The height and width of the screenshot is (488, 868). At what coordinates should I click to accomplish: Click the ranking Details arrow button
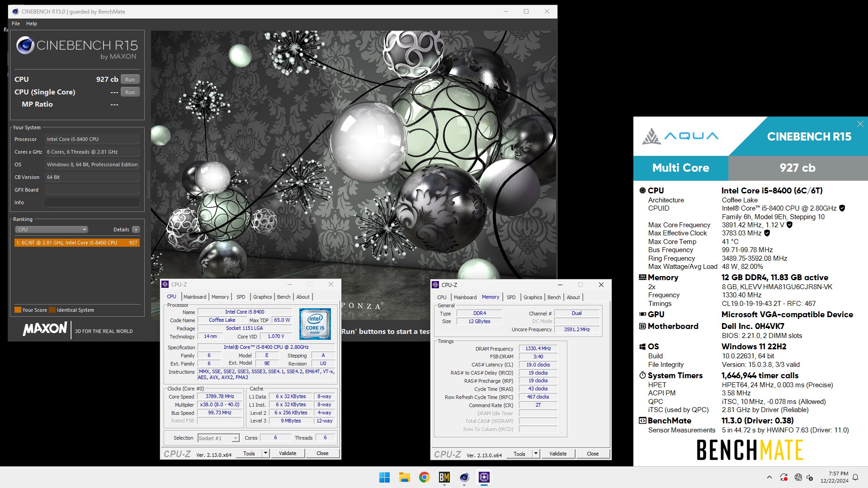pyautogui.click(x=136, y=230)
